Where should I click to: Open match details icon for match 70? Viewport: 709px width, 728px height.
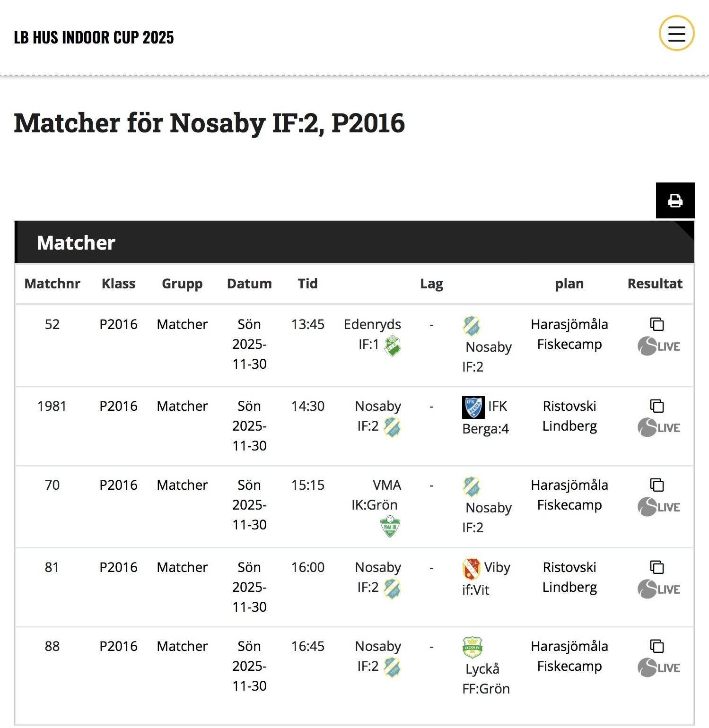[x=657, y=485]
